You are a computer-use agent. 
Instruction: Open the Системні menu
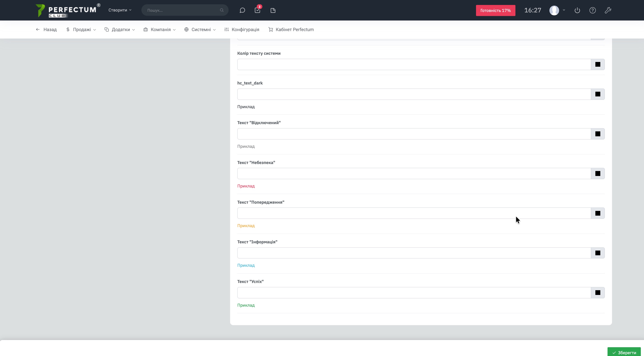coord(200,30)
